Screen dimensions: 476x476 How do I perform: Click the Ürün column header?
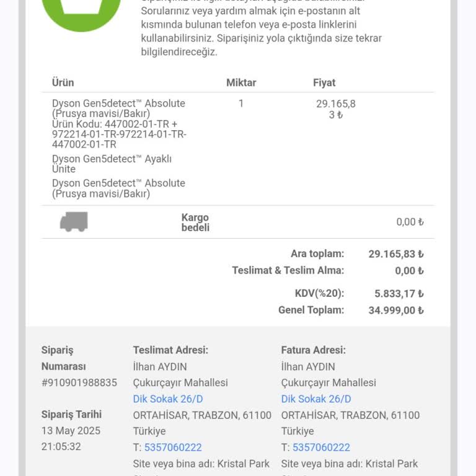(63, 82)
